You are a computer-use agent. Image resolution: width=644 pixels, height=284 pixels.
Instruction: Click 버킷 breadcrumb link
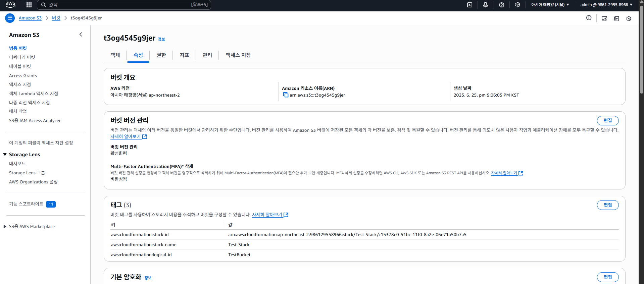[56, 18]
